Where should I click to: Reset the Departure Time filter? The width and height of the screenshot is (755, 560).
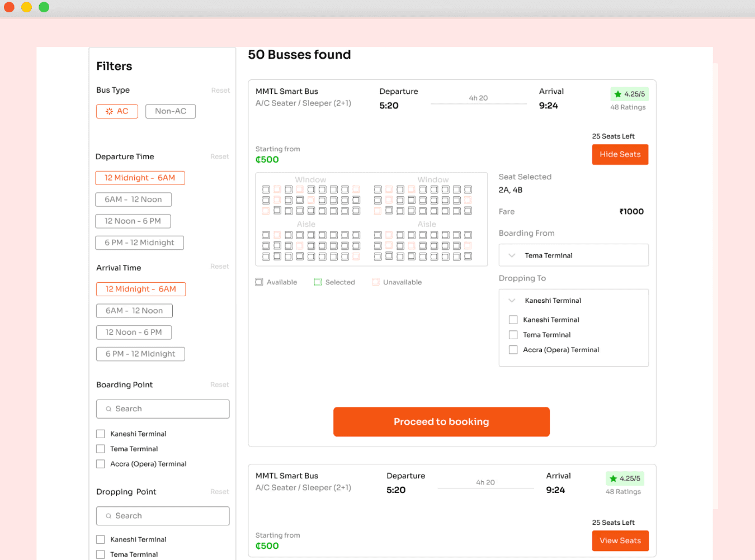[220, 156]
